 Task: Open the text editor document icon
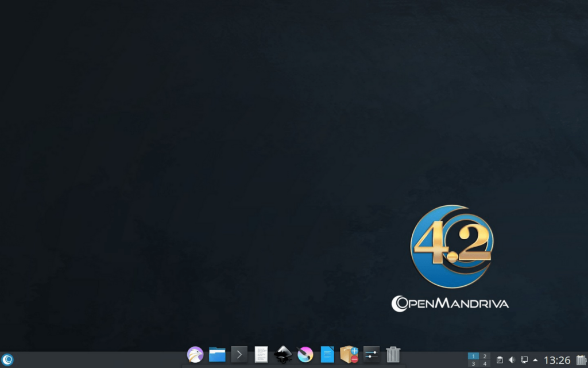[261, 354]
